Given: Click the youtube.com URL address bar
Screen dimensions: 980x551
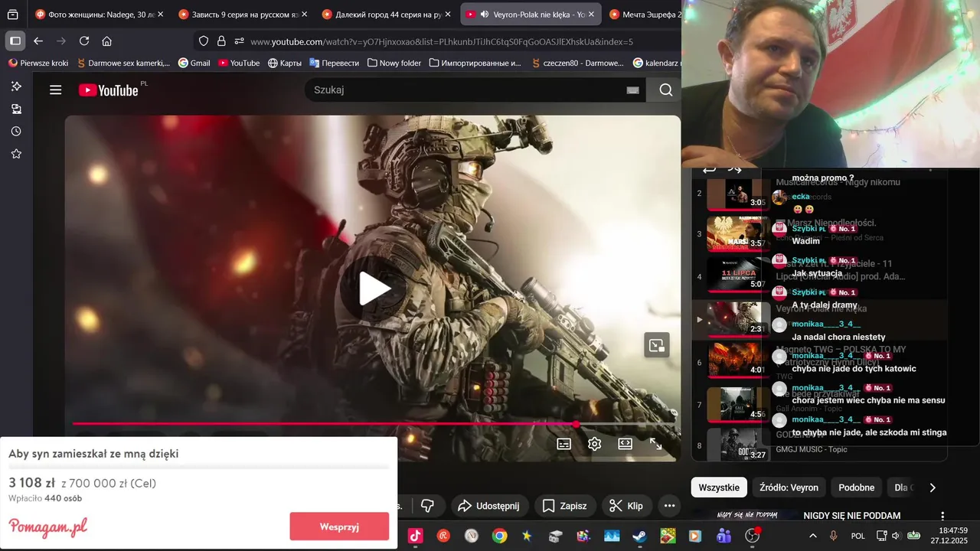Looking at the screenshot, I should click(x=442, y=41).
